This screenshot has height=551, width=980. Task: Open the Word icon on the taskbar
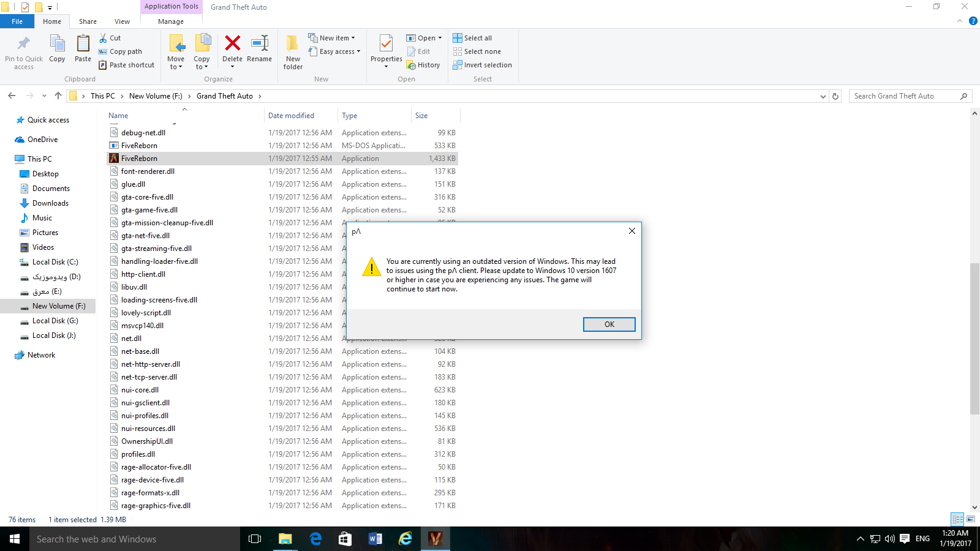(375, 539)
